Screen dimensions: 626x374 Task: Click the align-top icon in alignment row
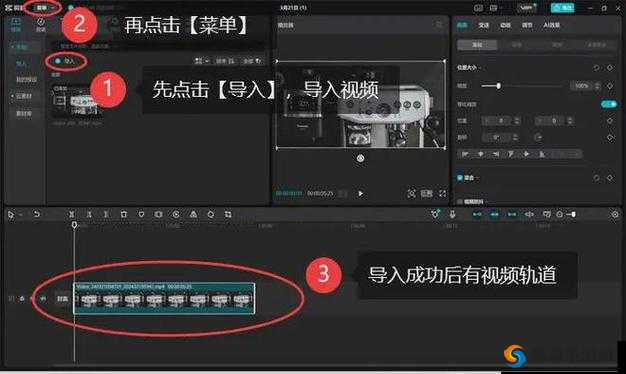click(511, 154)
